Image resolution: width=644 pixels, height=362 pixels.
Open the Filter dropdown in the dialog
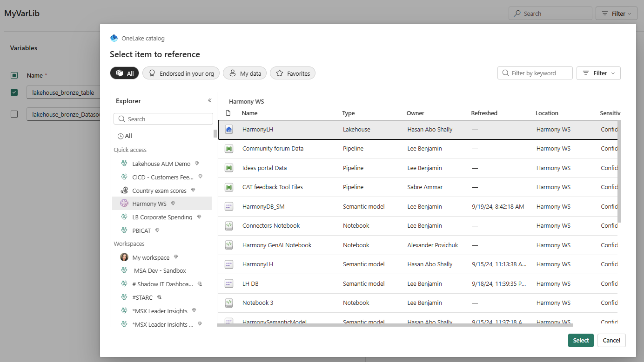[x=598, y=73]
